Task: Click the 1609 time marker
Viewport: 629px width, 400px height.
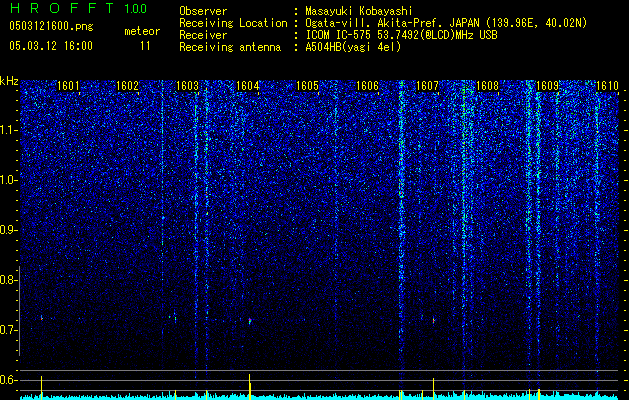Action: [x=548, y=86]
